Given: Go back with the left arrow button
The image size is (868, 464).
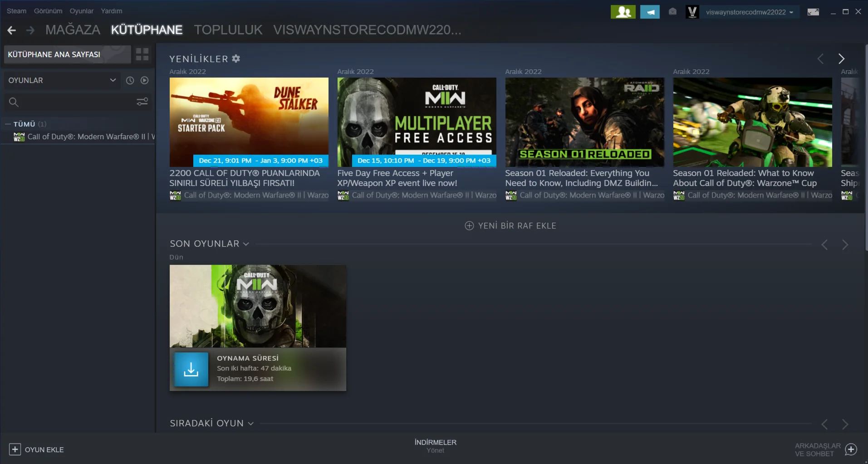Looking at the screenshot, I should pyautogui.click(x=12, y=30).
